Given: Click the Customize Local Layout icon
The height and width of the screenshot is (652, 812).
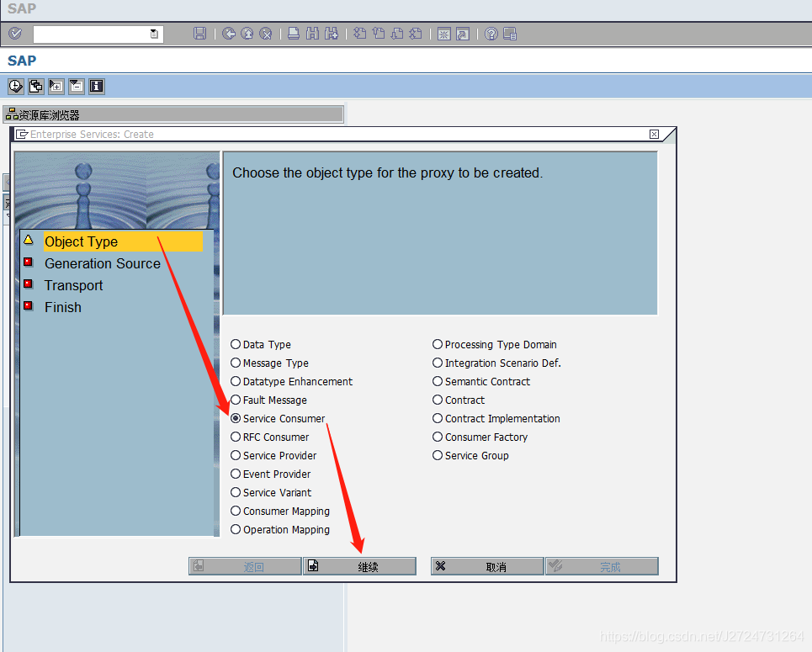Looking at the screenshot, I should point(510,34).
